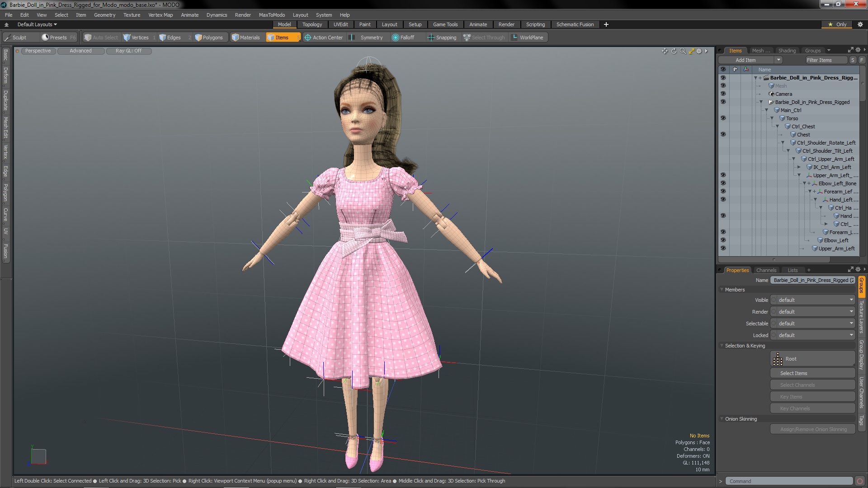Screen dimensions: 868x488
Task: Collapse the Main_Ctrl tree item
Action: [x=767, y=110]
